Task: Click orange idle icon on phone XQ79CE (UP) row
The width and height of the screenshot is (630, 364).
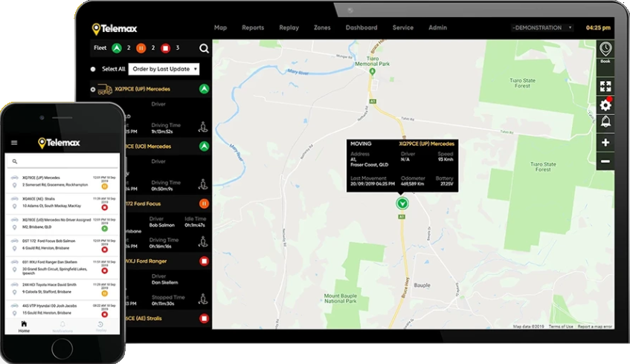Action: [x=104, y=186]
